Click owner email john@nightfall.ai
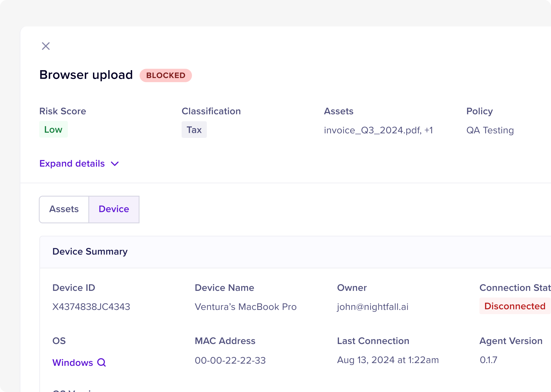 tap(372, 307)
